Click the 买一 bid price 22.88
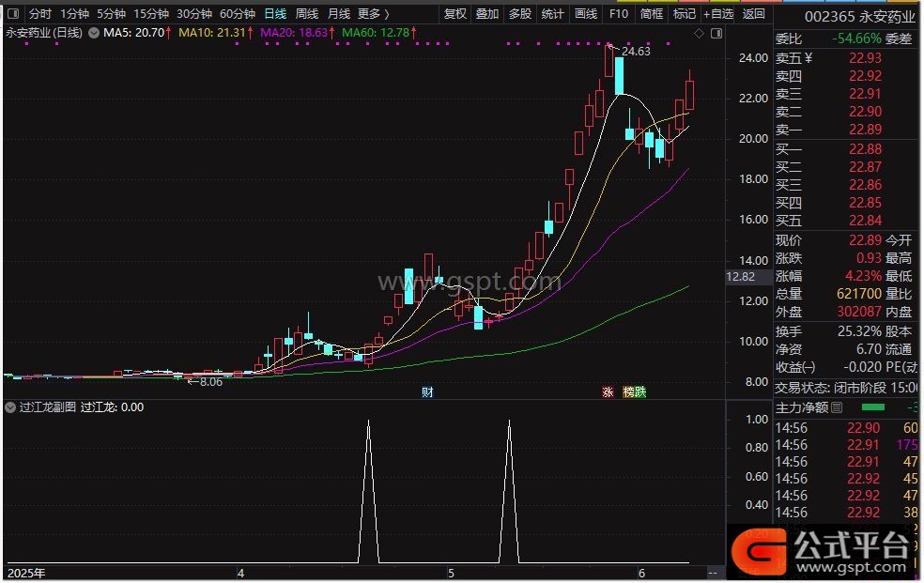Image resolution: width=924 pixels, height=583 pixels. coord(865,149)
